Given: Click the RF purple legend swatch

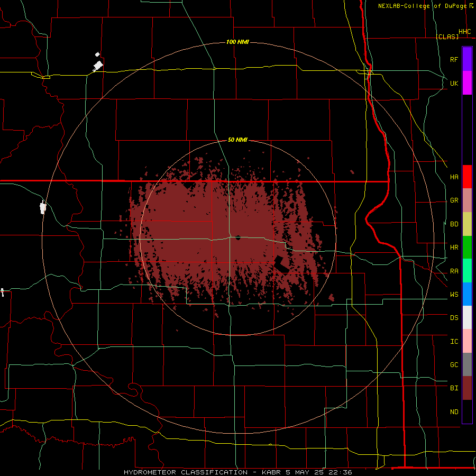Looking at the screenshot, I should (x=467, y=59).
